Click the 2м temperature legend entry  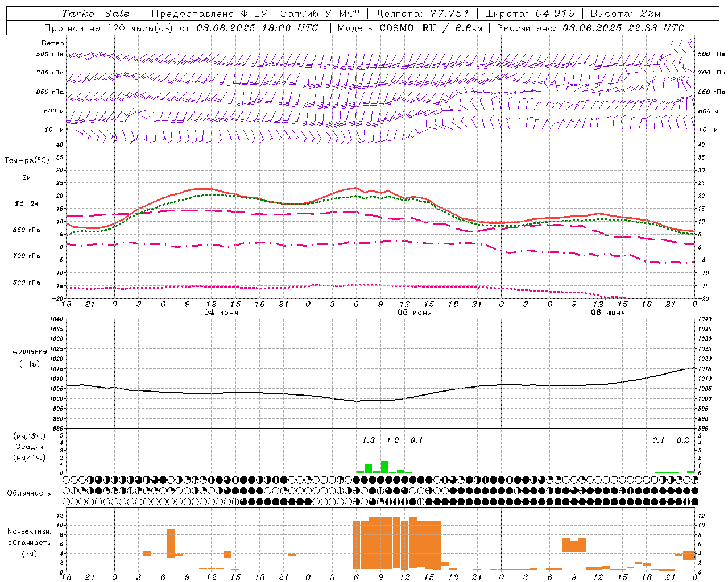pyautogui.click(x=27, y=178)
